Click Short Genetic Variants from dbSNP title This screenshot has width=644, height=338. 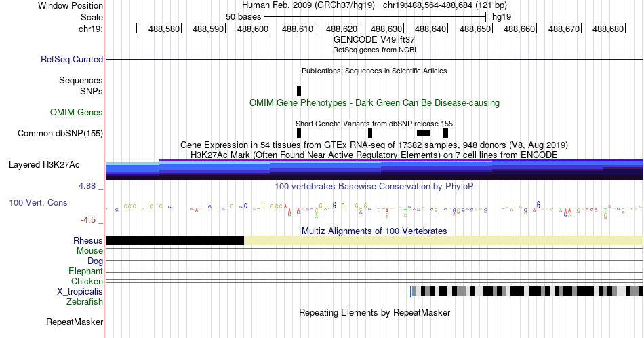click(x=374, y=124)
